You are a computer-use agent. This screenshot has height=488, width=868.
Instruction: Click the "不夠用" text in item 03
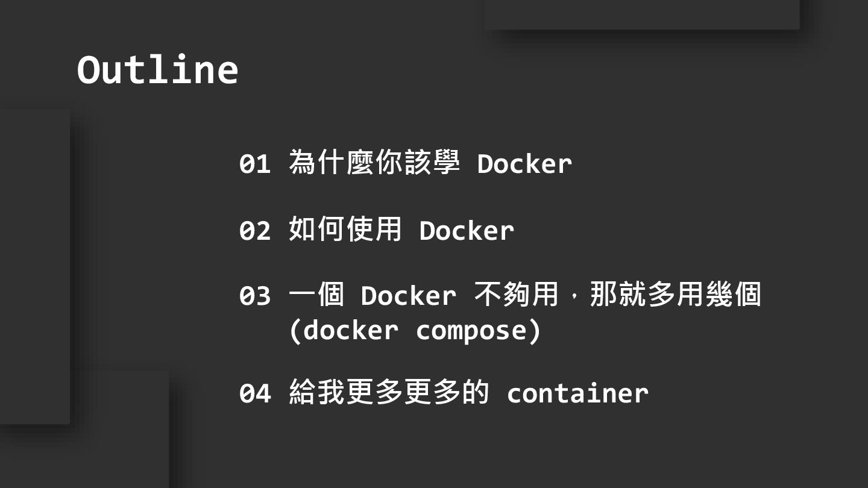tap(516, 295)
